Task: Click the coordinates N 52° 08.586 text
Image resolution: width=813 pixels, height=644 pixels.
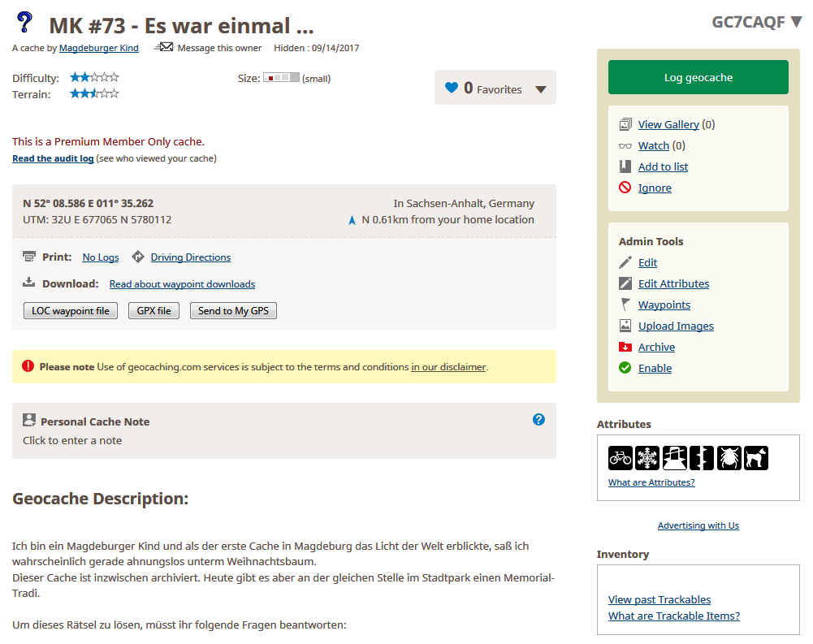Action: (x=89, y=203)
